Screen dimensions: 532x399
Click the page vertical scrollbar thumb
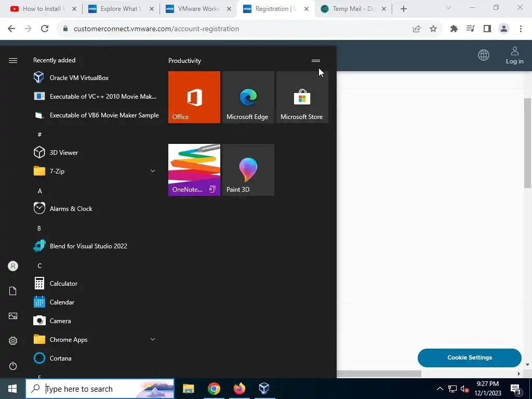[528, 143]
